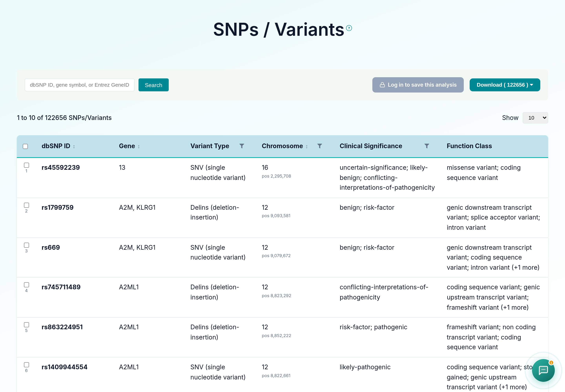The image size is (565, 392).
Task: Toggle the select-all header checkbox
Action: (x=25, y=146)
